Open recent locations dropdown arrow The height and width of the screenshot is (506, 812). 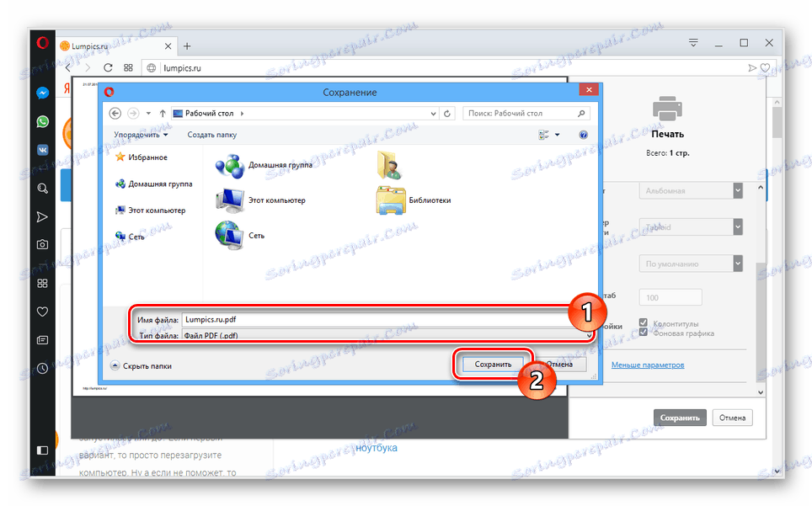148,113
